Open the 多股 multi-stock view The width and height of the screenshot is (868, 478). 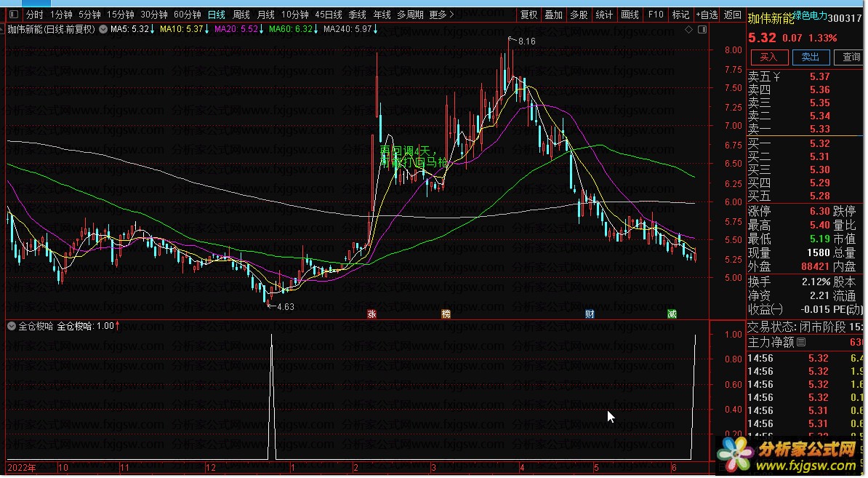(579, 15)
